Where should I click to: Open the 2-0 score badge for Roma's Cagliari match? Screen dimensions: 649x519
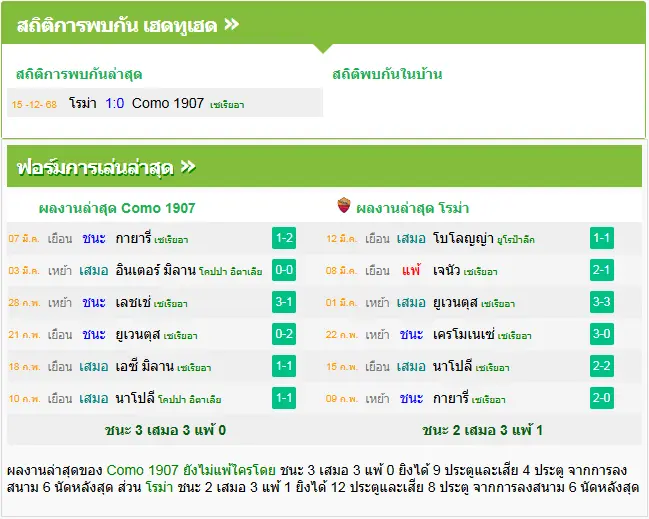click(602, 398)
